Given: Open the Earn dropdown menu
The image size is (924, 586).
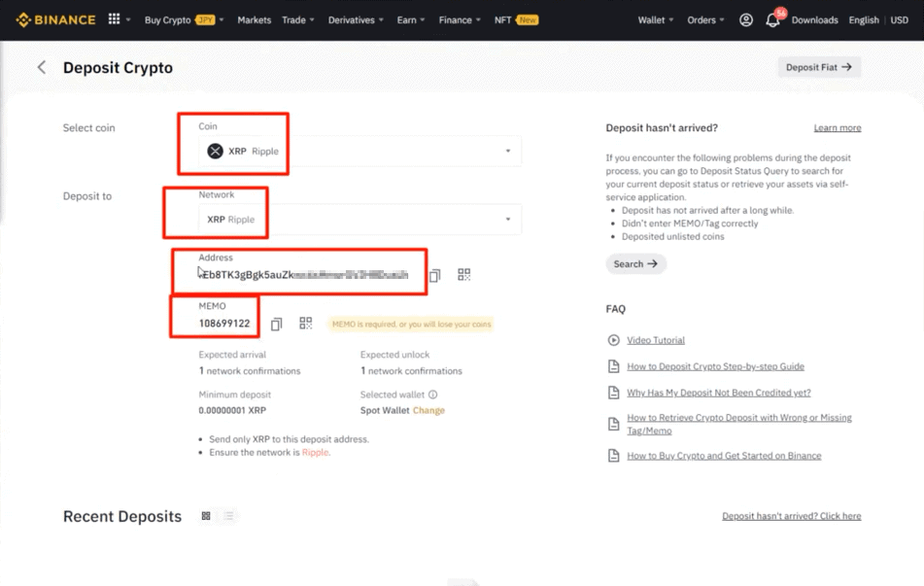Looking at the screenshot, I should [x=411, y=20].
